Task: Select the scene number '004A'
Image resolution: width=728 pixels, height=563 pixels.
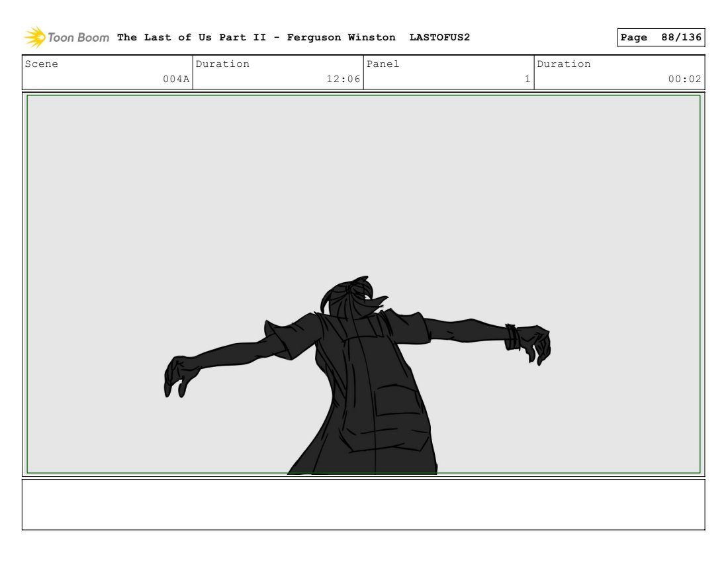Action: point(176,79)
